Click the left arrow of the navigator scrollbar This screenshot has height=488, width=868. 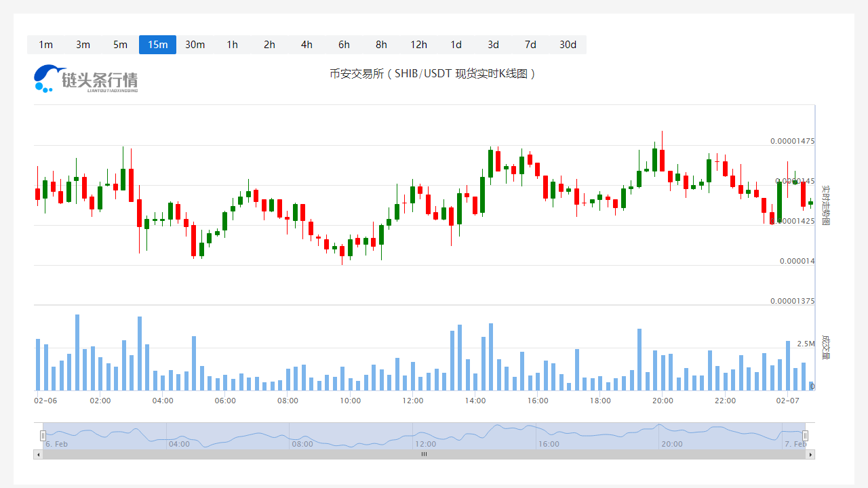pyautogui.click(x=38, y=455)
